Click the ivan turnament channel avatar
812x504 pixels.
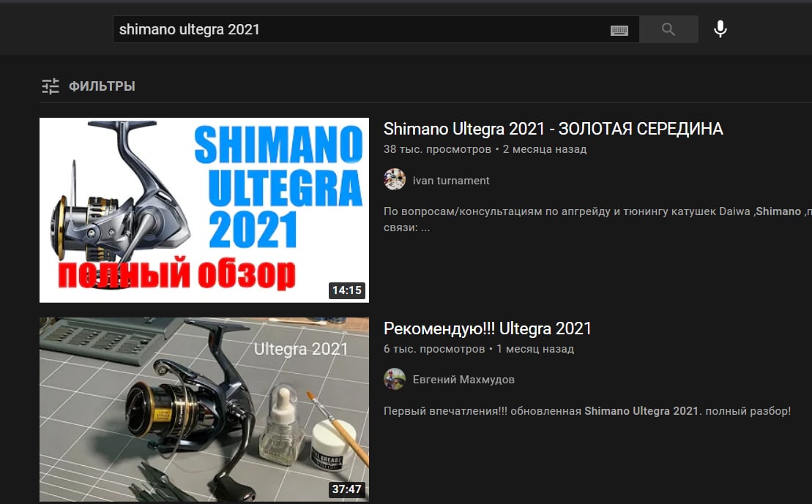pos(395,179)
